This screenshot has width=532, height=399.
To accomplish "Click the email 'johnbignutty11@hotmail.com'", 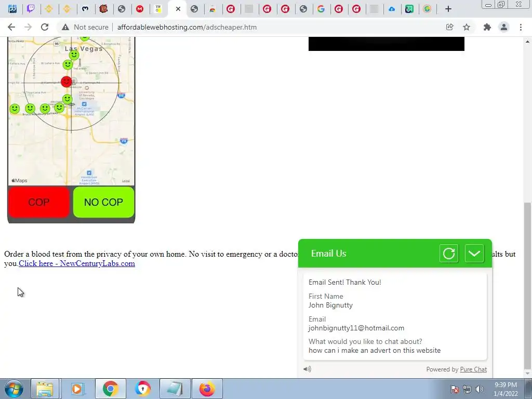I will click(x=356, y=328).
